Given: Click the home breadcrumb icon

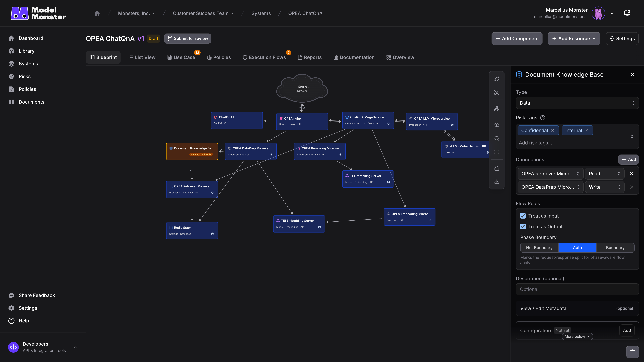Looking at the screenshot, I should coord(97,13).
